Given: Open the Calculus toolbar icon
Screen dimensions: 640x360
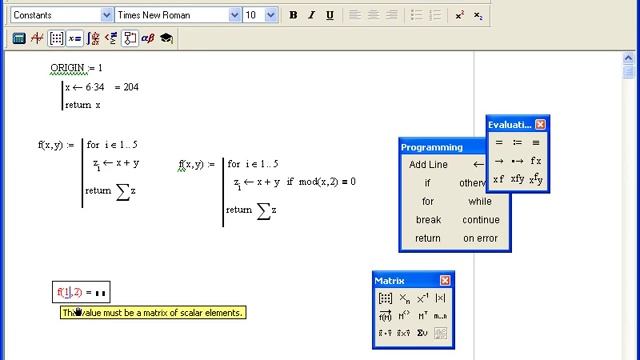Looking at the screenshot, I should tap(93, 38).
